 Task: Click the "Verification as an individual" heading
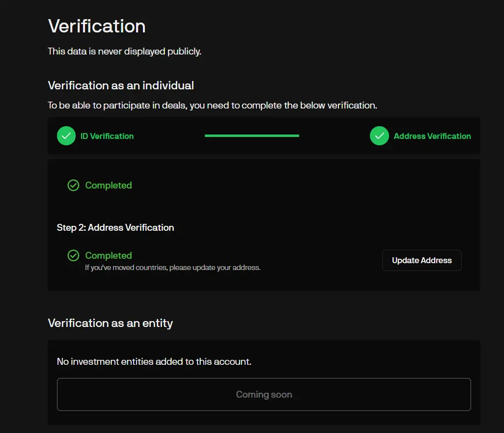[121, 85]
